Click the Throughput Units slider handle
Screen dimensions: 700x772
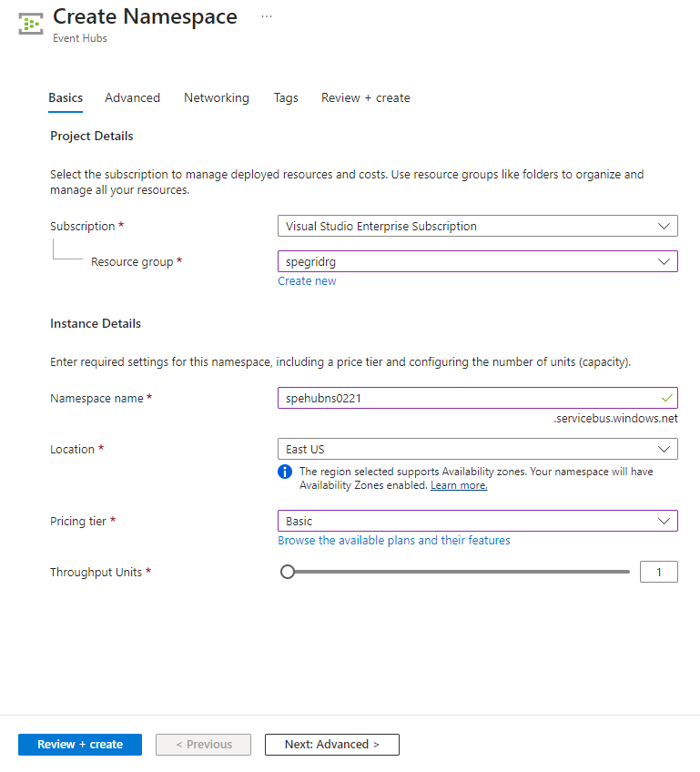(x=288, y=572)
